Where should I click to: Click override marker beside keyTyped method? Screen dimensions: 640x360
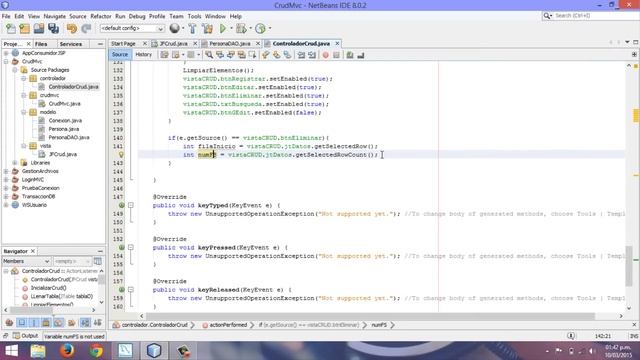coord(121,205)
